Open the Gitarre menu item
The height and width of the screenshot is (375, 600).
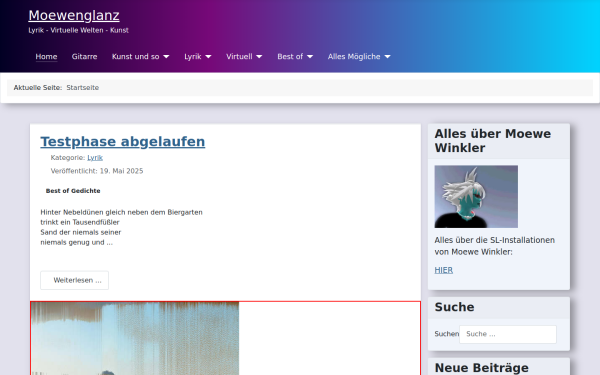(x=85, y=57)
